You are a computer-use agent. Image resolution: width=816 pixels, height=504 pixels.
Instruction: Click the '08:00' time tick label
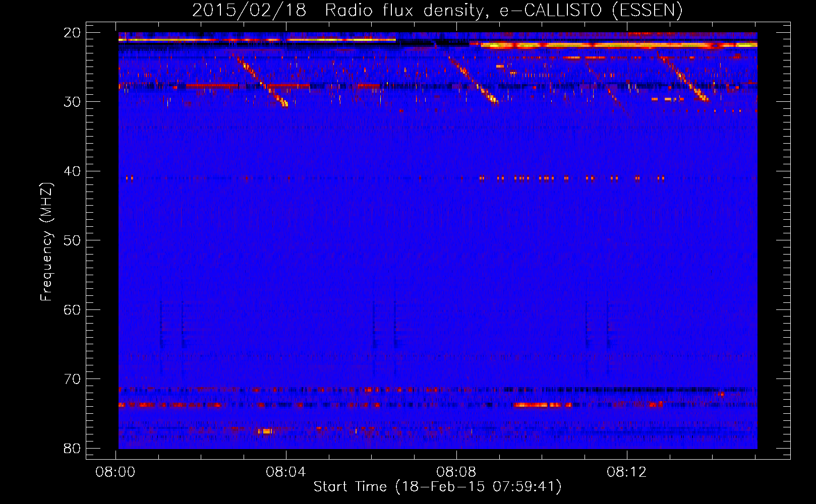pyautogui.click(x=115, y=472)
